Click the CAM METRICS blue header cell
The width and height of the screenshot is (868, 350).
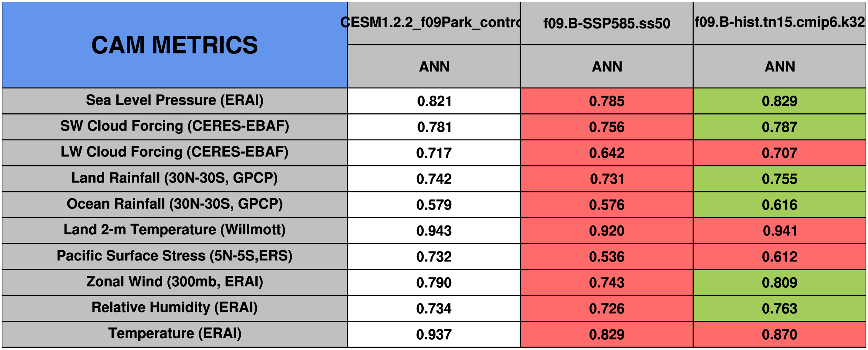pos(175,45)
